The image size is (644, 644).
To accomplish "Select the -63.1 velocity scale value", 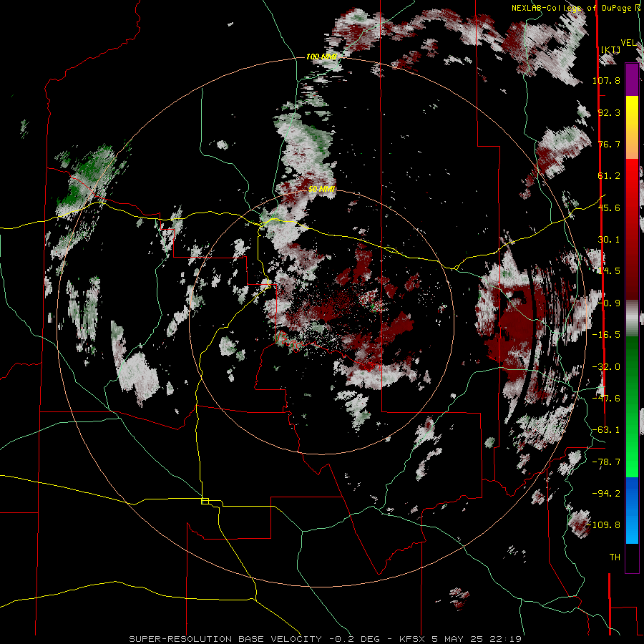I will click(x=606, y=430).
